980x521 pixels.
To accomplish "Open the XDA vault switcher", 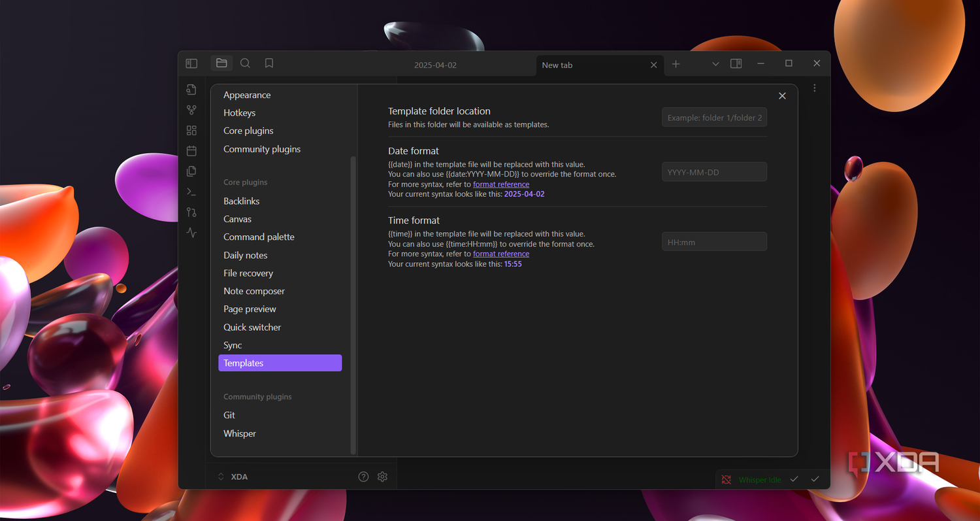I will pos(233,477).
